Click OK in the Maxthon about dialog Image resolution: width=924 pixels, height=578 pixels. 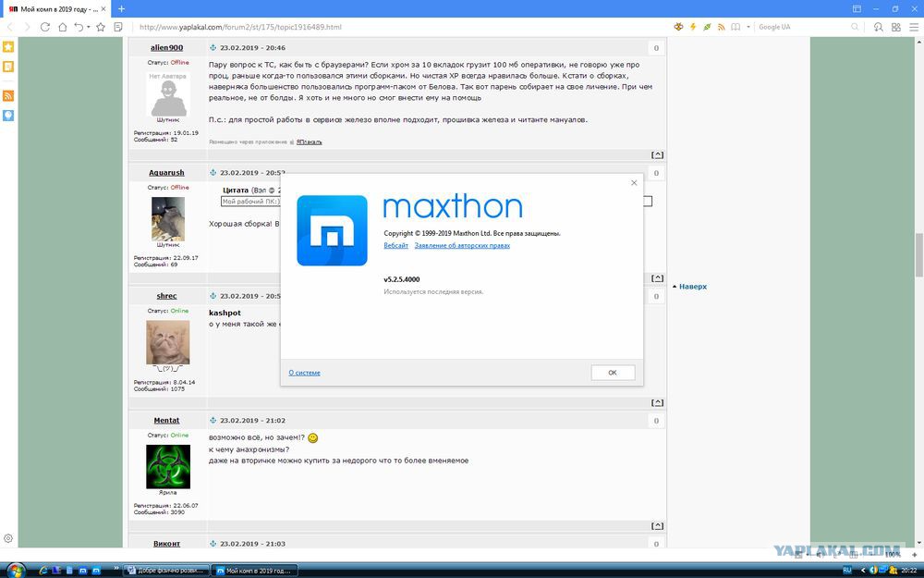[x=613, y=373]
